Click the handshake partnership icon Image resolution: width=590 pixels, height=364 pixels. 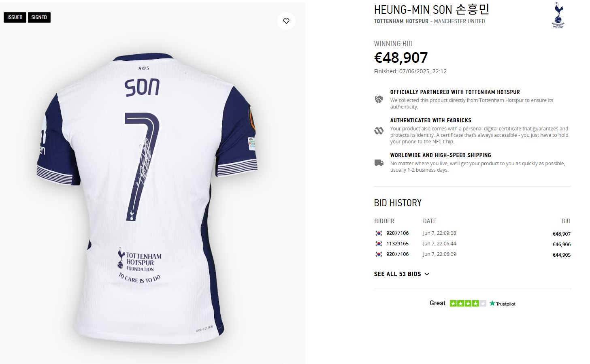tap(379, 100)
